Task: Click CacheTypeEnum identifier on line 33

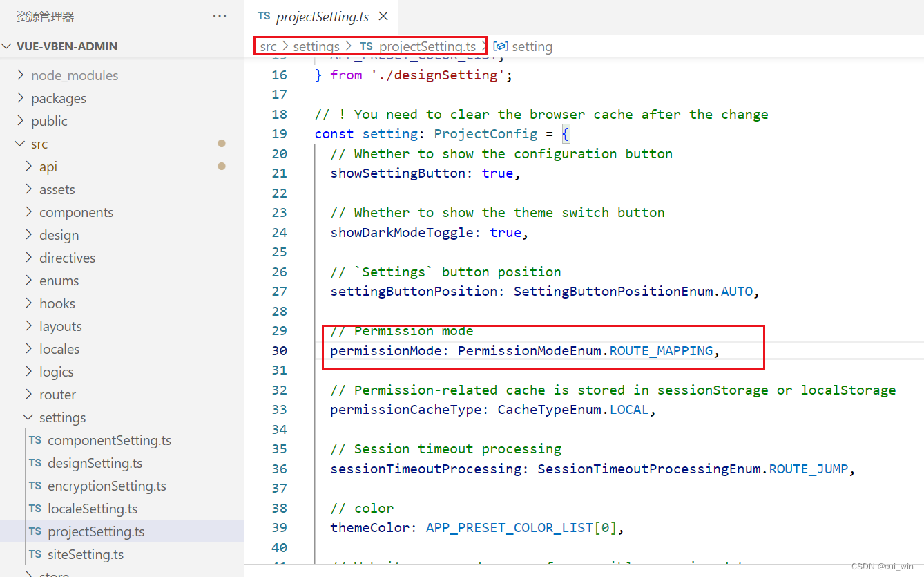Action: point(549,409)
